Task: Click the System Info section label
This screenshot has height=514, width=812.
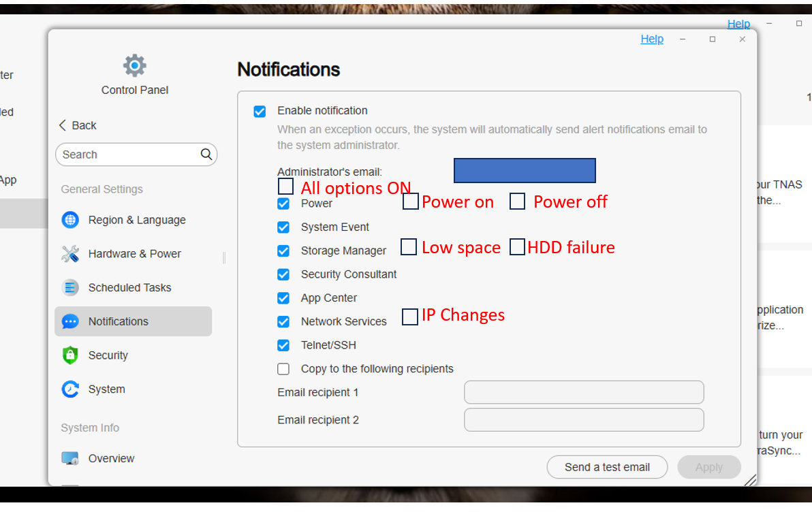Action: pos(90,428)
